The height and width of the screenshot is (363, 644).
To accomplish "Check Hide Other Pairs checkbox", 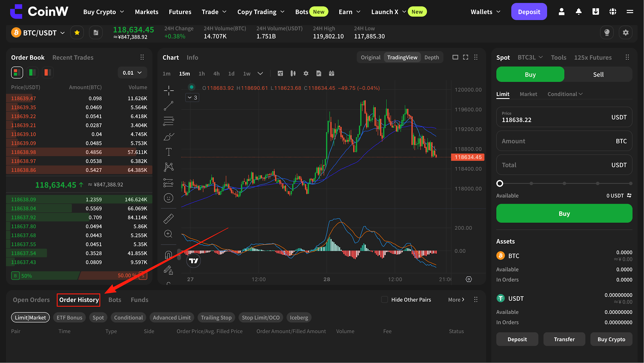I will pyautogui.click(x=384, y=300).
